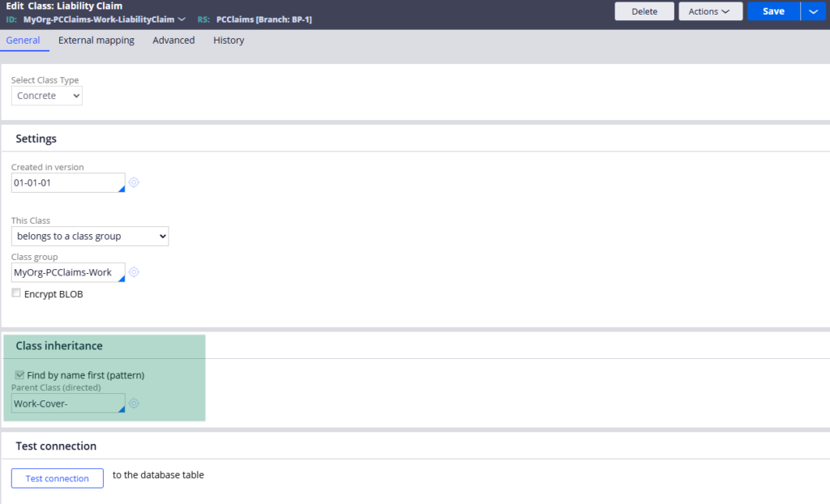
Task: Open rule icon beside Class group field
Action: coord(134,271)
